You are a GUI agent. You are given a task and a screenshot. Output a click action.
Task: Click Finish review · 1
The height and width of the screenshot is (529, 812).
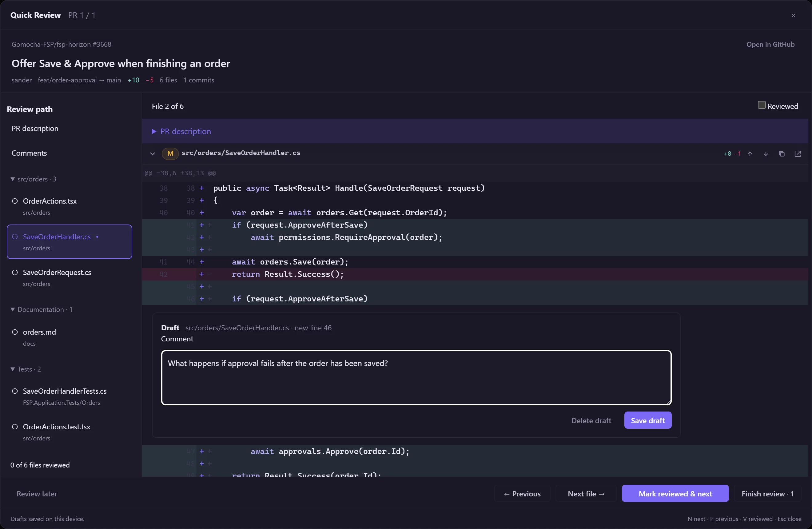tap(768, 494)
